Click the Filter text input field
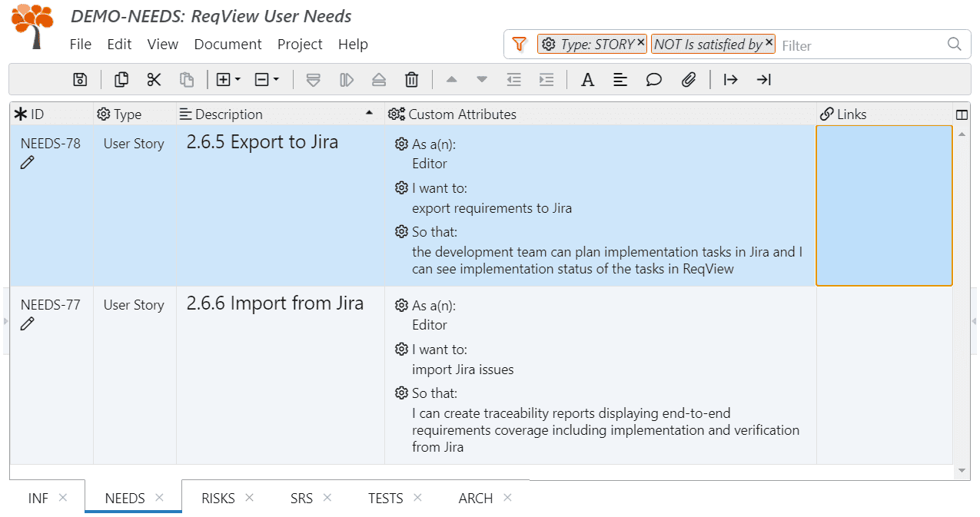Screen dimensions: 980x517 coord(861,45)
